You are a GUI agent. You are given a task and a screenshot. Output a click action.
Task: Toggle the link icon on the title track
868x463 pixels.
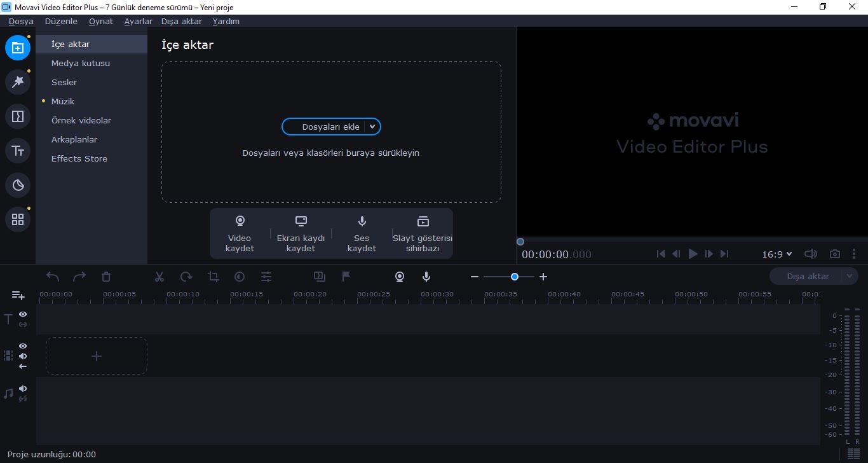pos(23,324)
